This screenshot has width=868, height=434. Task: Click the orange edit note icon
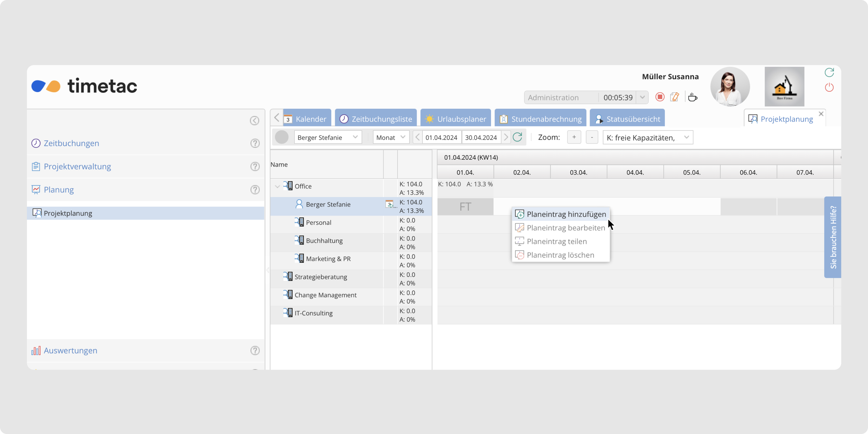point(675,97)
